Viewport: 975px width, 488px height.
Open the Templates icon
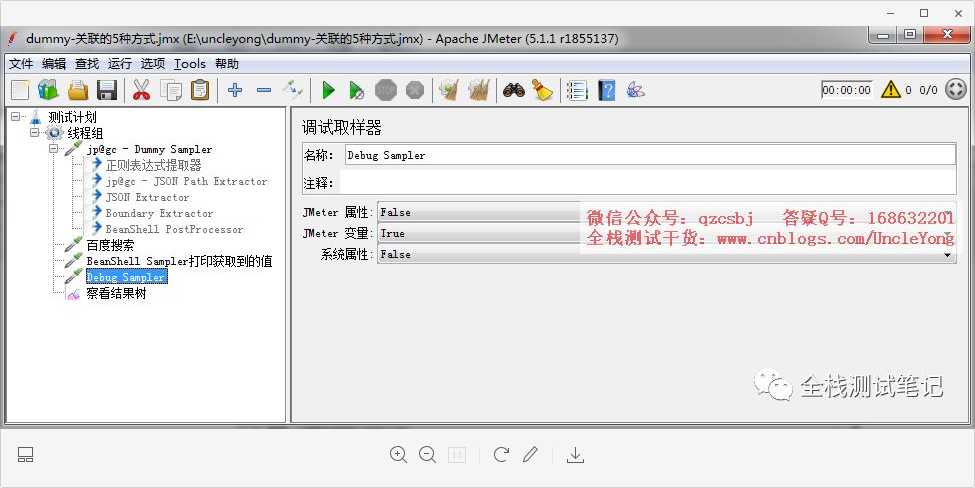pos(49,90)
